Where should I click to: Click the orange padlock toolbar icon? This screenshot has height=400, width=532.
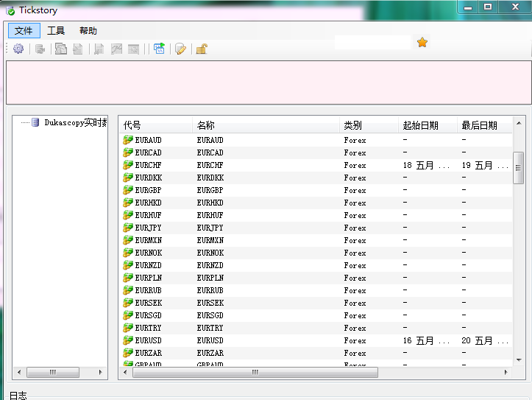click(x=202, y=49)
